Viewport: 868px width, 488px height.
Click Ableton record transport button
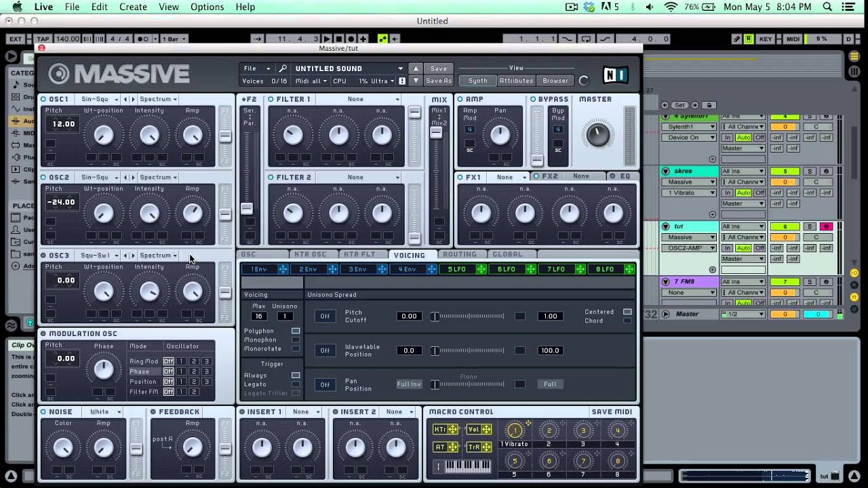(351, 39)
